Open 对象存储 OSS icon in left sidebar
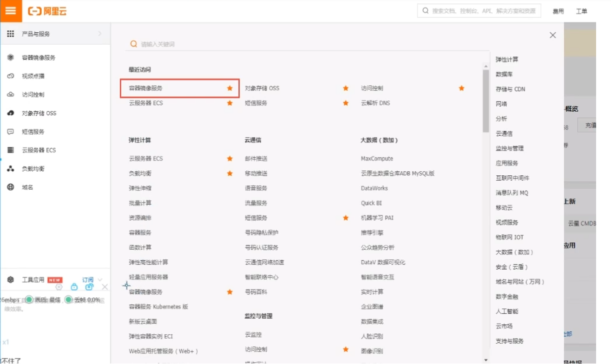 tap(10, 113)
